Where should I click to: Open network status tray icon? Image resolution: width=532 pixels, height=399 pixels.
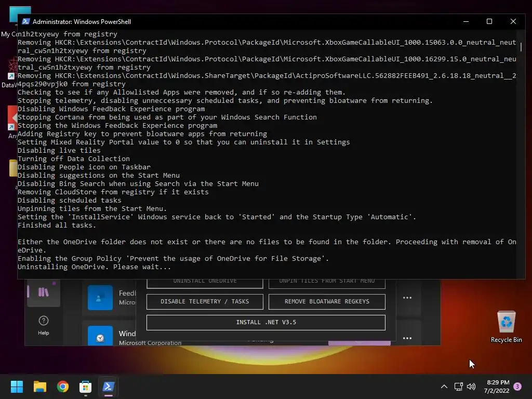[458, 387]
